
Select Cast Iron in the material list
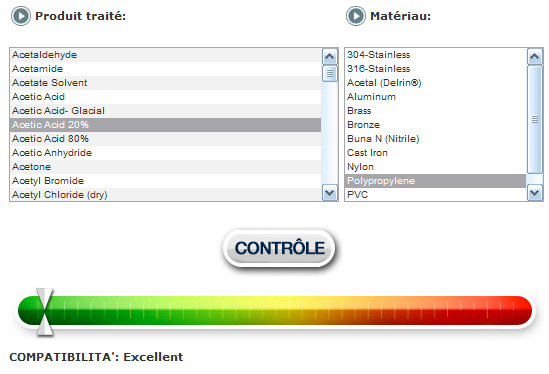tap(436, 153)
